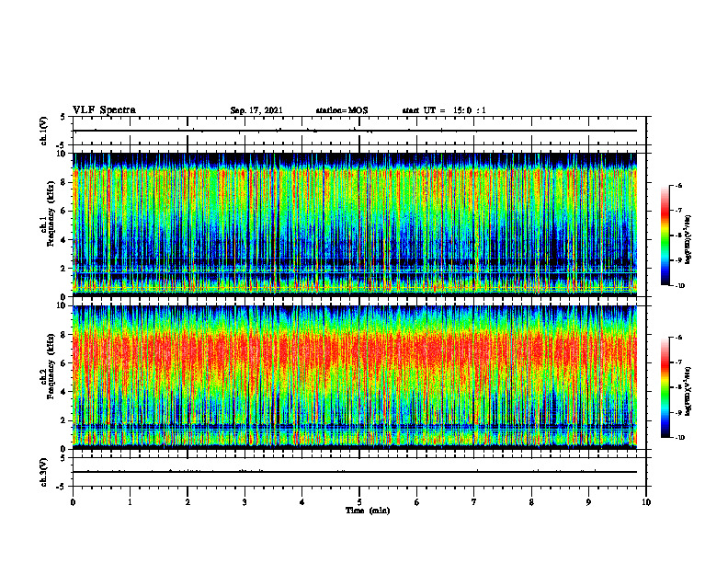Click the "Time (min)" axis title
The image size is (728, 563).
368,511
